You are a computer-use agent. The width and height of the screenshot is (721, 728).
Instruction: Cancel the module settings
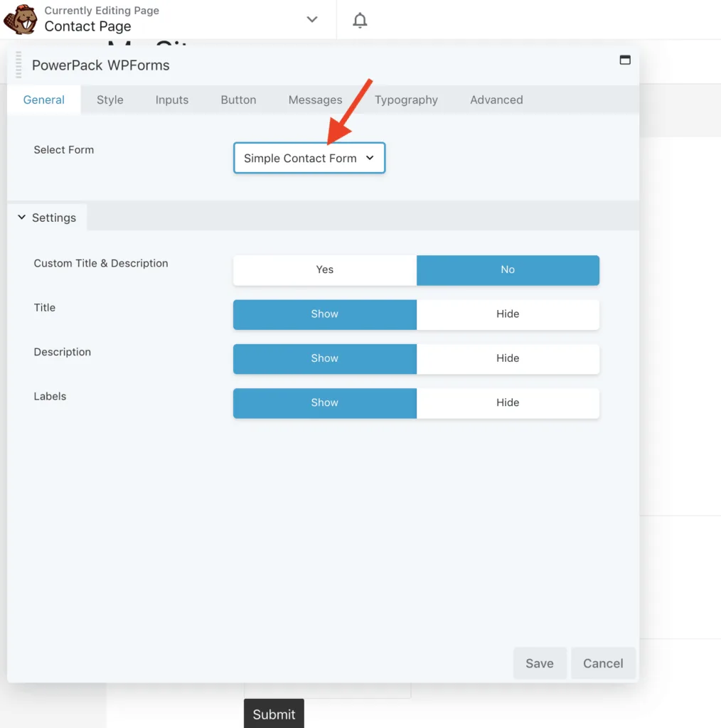[x=603, y=663]
